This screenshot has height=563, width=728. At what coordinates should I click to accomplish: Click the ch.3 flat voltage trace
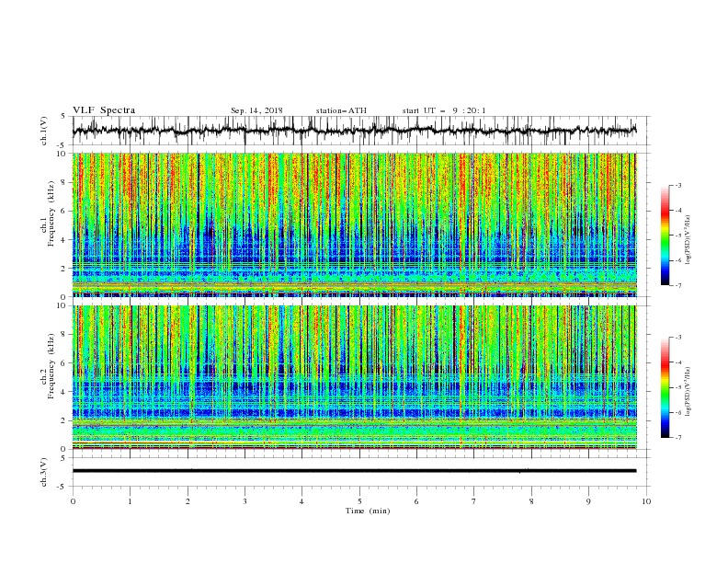point(355,471)
